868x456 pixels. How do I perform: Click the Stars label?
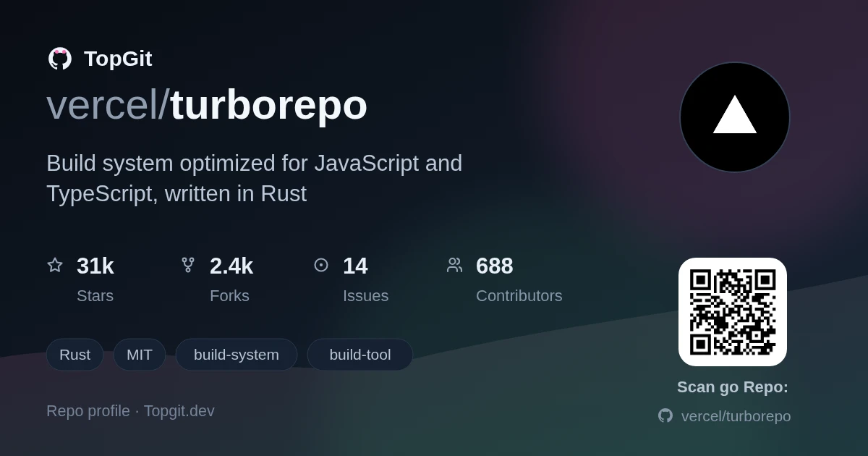[x=95, y=295]
